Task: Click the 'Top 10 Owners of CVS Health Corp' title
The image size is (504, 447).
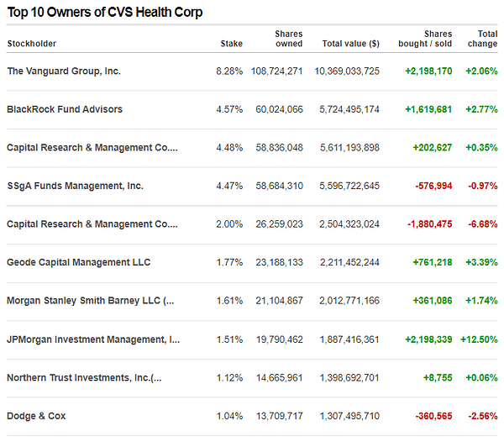Action: point(105,13)
